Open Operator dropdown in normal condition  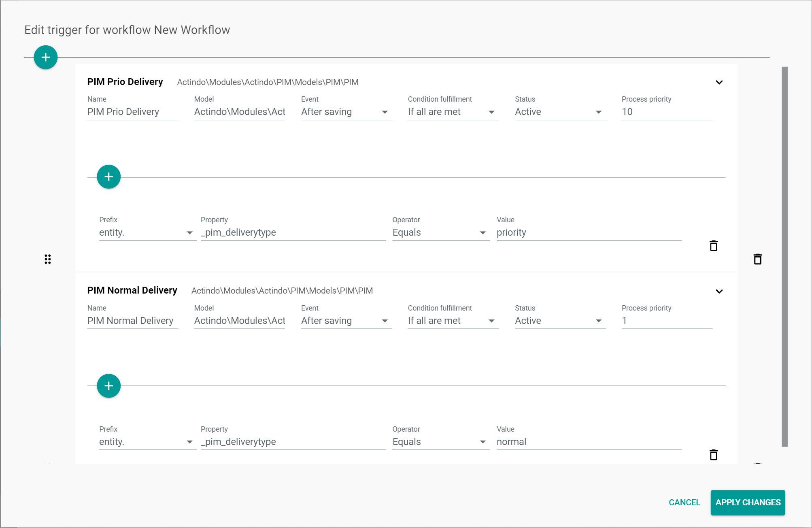click(x=441, y=442)
